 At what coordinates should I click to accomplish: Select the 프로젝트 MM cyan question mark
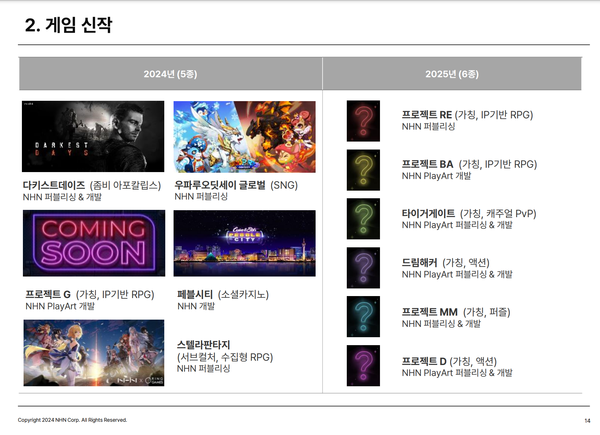tap(363, 315)
